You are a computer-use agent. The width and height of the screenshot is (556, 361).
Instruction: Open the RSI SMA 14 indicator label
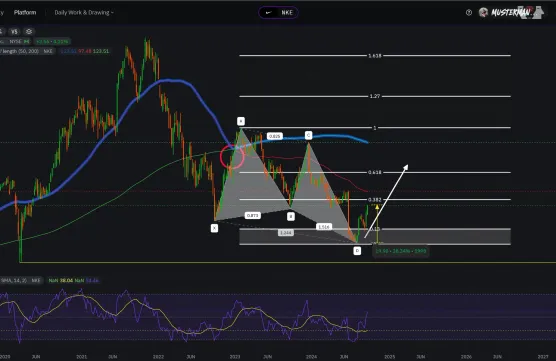[x=21, y=281]
